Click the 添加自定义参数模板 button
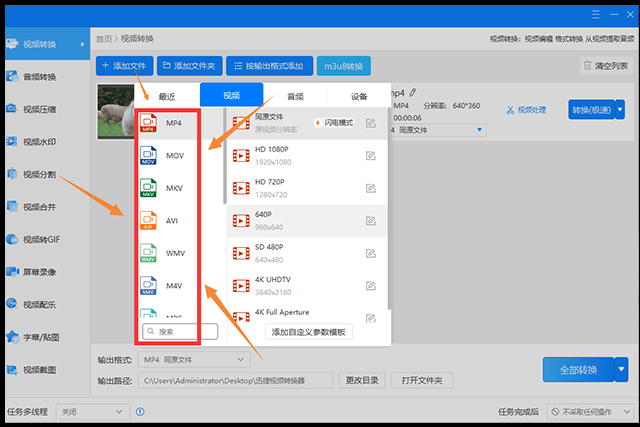The width and height of the screenshot is (640, 427). coord(309,332)
